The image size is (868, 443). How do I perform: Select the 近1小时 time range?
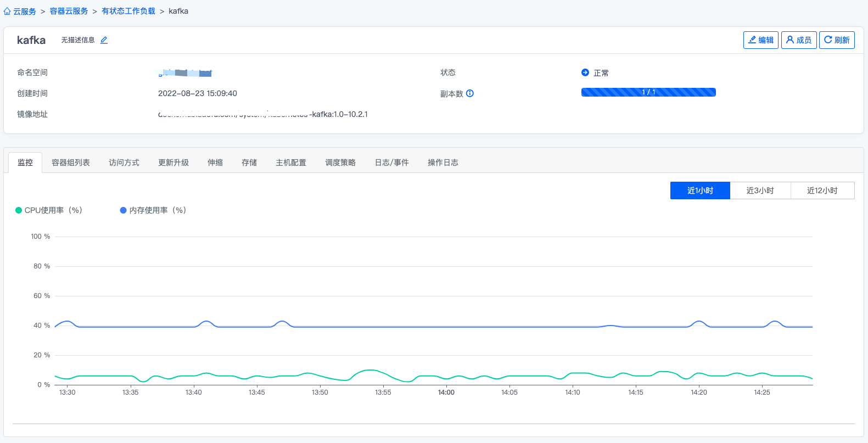coord(700,190)
